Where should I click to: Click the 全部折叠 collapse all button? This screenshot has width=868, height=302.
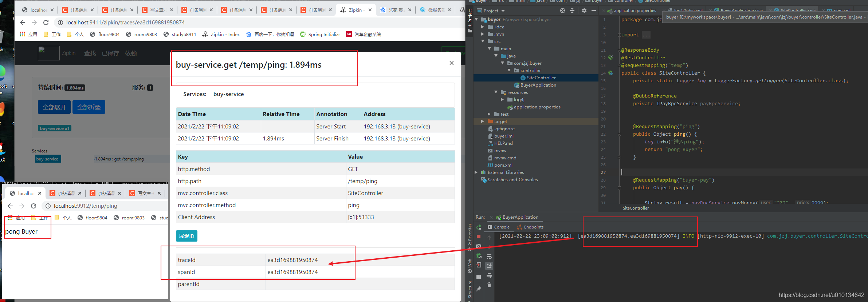point(89,107)
